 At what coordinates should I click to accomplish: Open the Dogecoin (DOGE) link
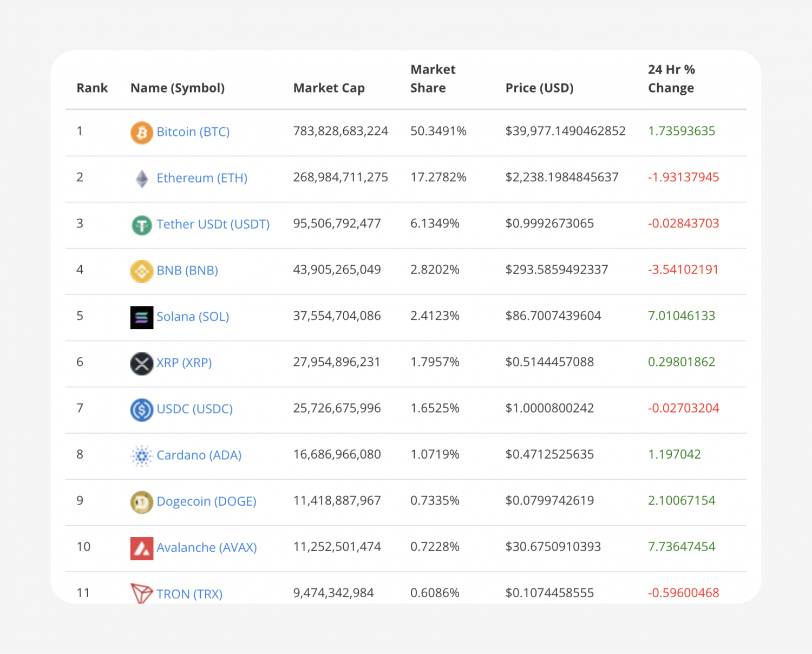click(207, 501)
